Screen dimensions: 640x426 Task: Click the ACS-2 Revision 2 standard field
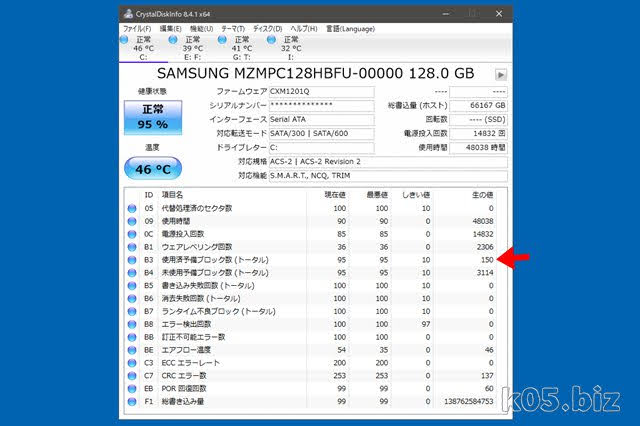(x=388, y=162)
